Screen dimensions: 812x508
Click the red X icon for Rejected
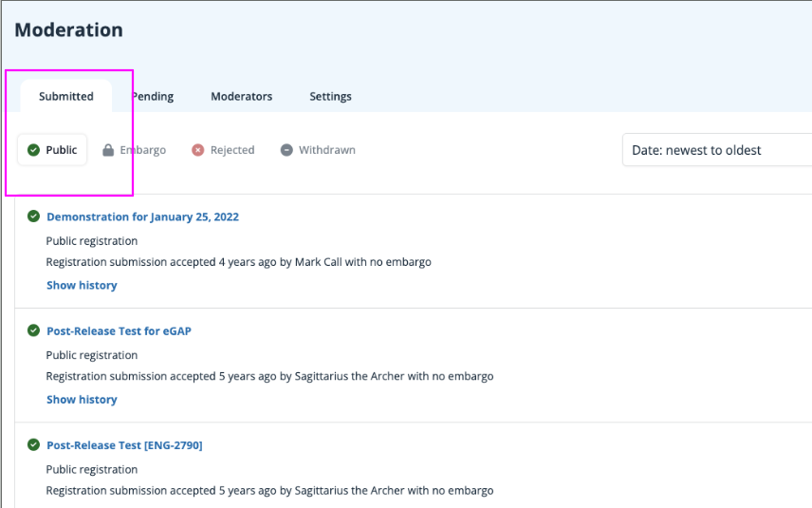198,150
